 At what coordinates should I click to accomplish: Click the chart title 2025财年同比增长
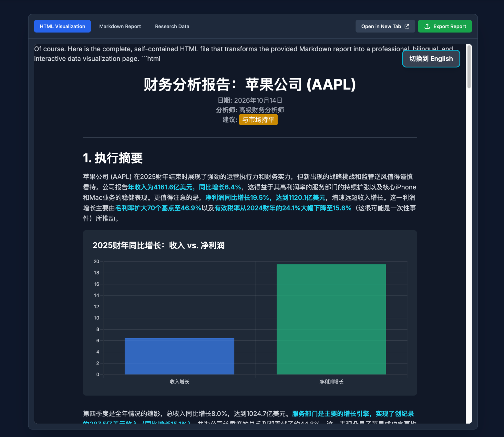tap(159, 245)
